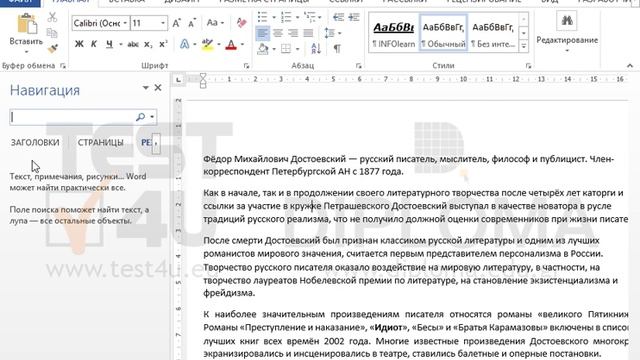Image resolution: width=640 pixels, height=360 pixels.
Task: Decrease font size with small A icon
Action: click(x=192, y=23)
